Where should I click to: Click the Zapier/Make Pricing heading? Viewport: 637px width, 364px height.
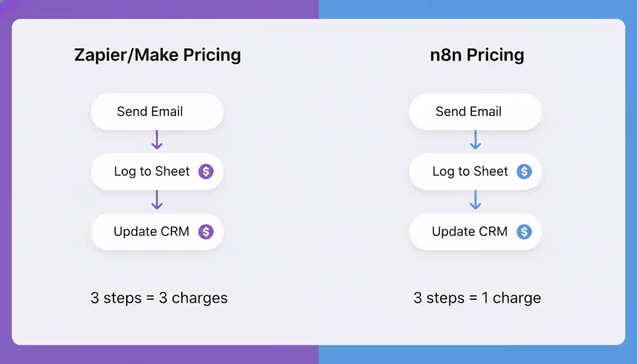[158, 55]
